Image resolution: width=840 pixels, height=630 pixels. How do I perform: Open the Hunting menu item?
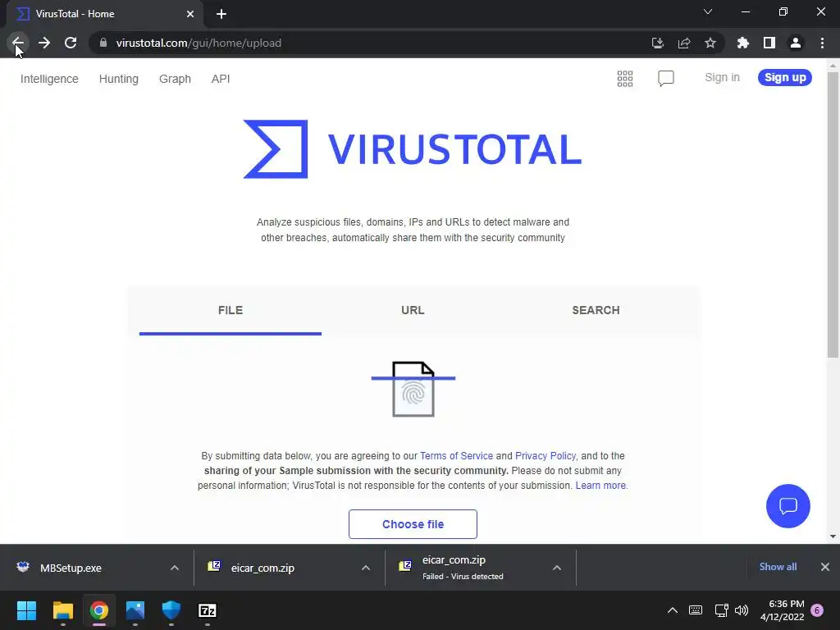[118, 79]
